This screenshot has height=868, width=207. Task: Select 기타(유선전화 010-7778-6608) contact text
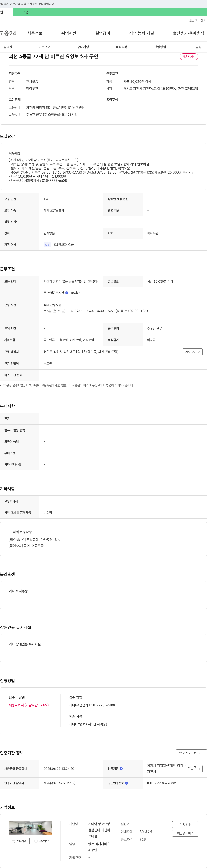92,705
